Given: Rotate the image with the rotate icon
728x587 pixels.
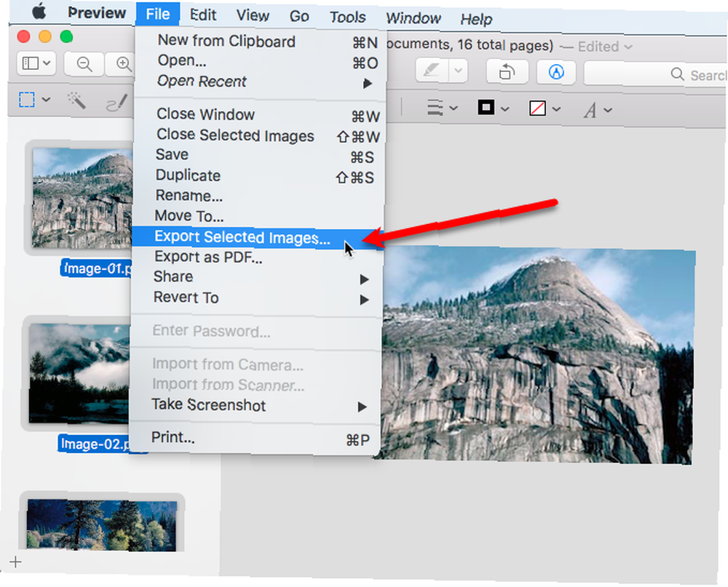Looking at the screenshot, I should (507, 72).
